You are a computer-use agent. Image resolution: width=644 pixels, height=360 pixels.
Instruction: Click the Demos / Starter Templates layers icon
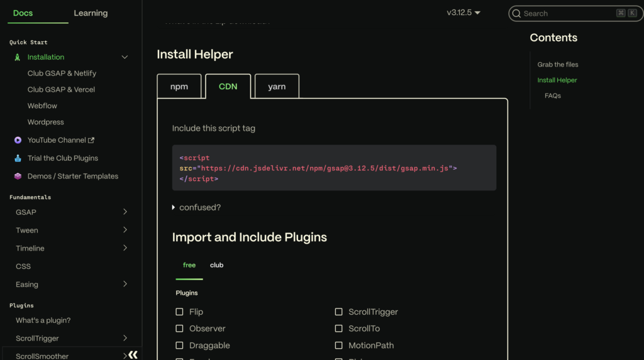point(18,176)
